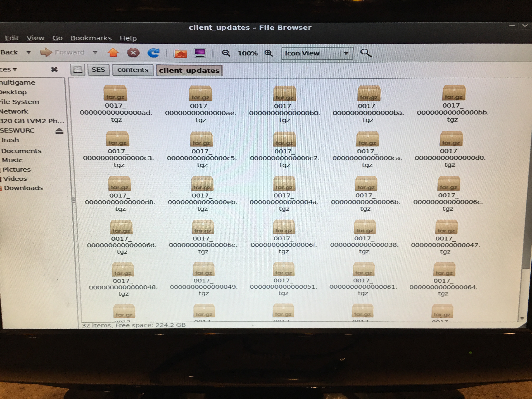Open the Bookmarks menu
This screenshot has width=532, height=399.
click(91, 38)
